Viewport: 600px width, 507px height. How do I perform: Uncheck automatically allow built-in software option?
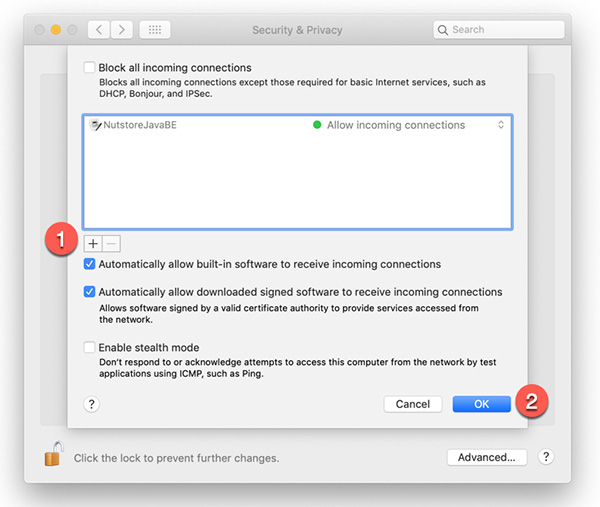(x=91, y=265)
